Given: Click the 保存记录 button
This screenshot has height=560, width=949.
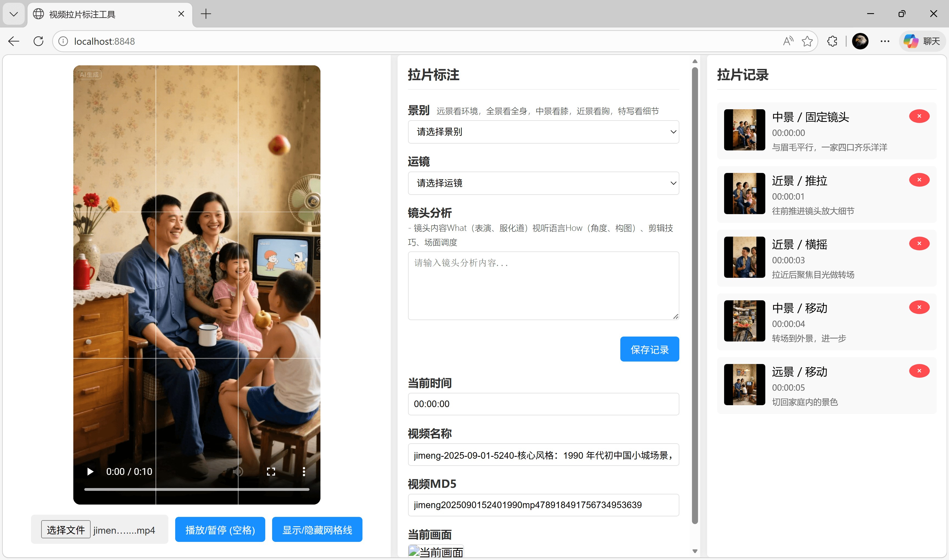Looking at the screenshot, I should click(649, 349).
